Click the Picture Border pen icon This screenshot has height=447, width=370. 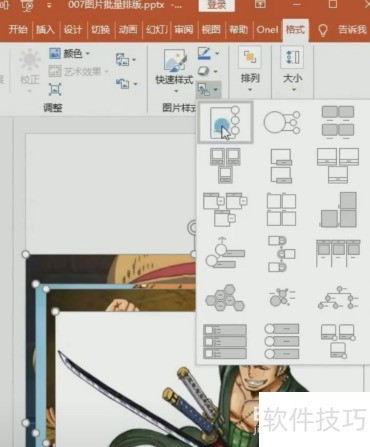(204, 53)
